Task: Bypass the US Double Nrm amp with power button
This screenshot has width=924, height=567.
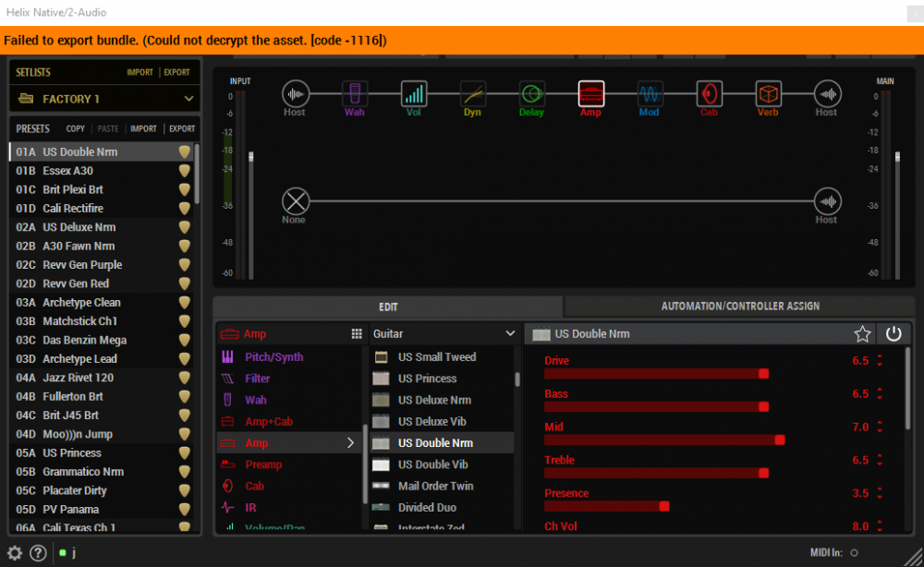Action: point(894,333)
